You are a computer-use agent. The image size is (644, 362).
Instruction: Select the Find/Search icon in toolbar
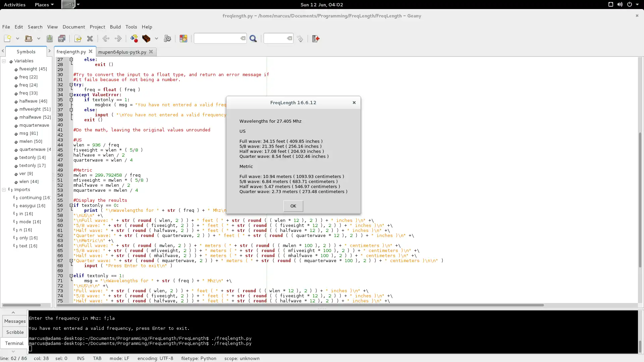253,39
